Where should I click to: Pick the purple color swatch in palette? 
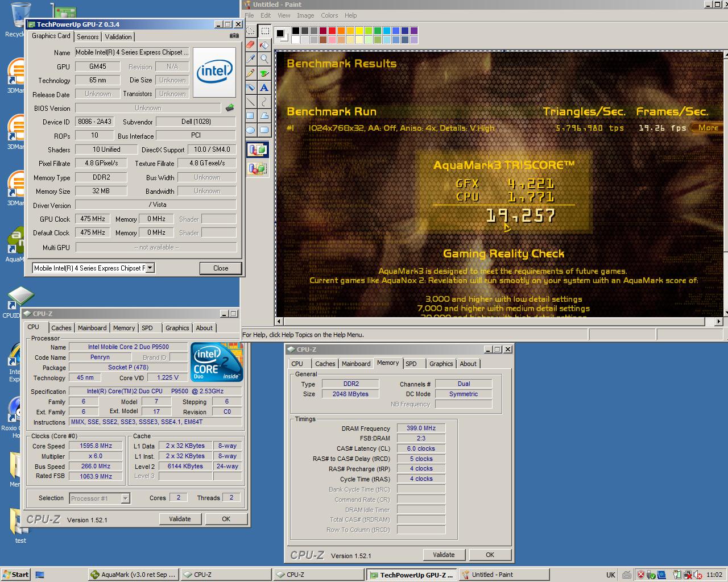tap(414, 31)
